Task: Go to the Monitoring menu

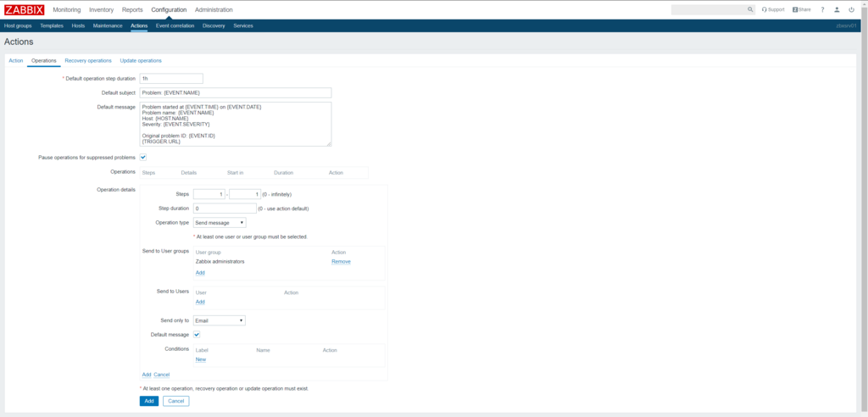Action: point(67,9)
